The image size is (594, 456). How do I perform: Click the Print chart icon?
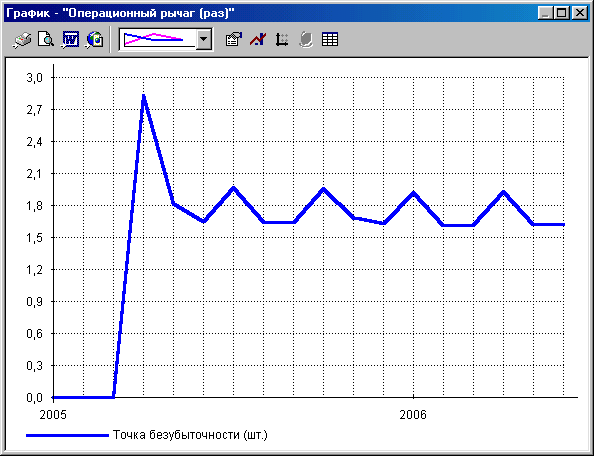[x=22, y=39]
